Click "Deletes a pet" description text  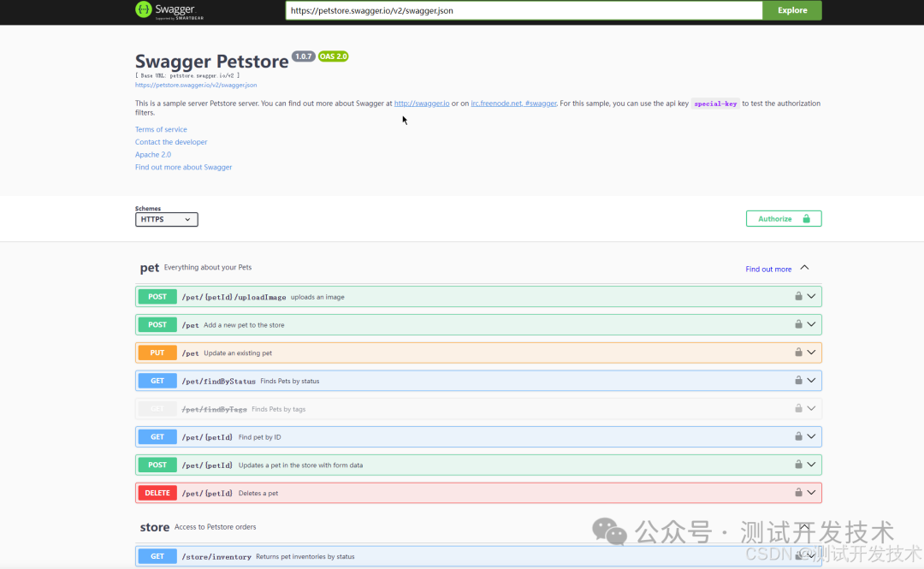(258, 494)
